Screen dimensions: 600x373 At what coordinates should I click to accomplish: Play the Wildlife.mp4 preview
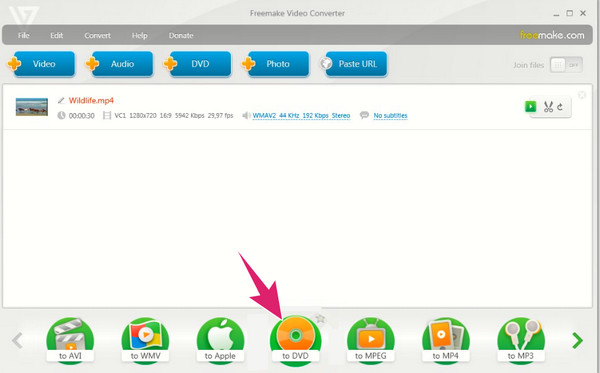tap(530, 106)
